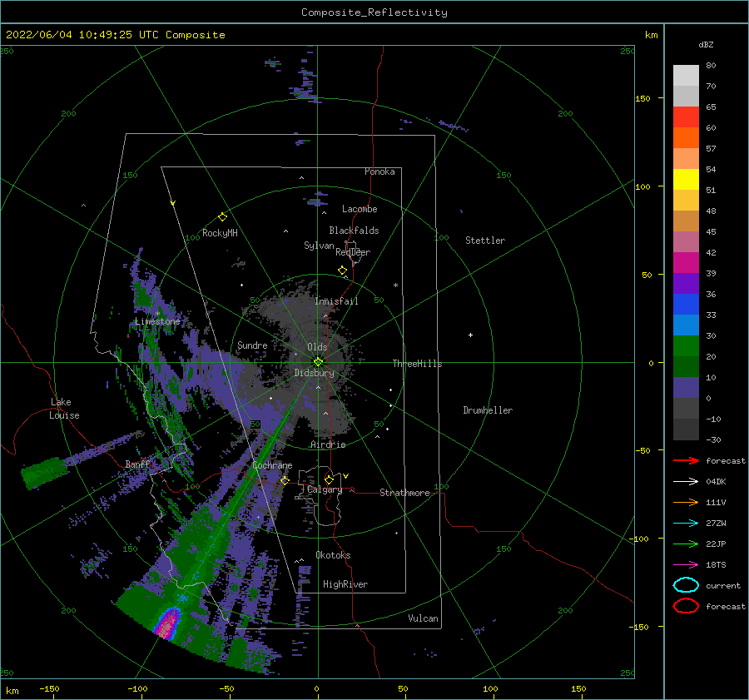
Task: Click the Calgary city label
Action: pos(325,489)
